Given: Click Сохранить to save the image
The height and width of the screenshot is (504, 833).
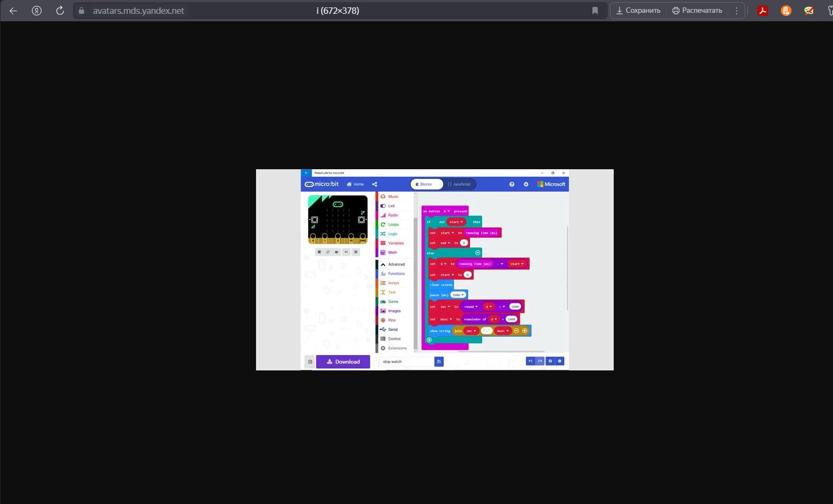Looking at the screenshot, I should (638, 11).
